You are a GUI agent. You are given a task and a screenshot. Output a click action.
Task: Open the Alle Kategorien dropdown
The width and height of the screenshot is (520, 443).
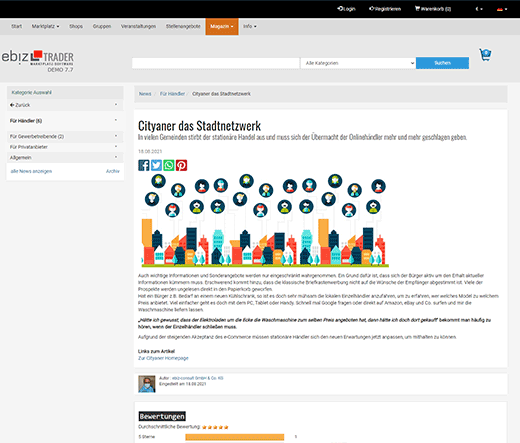[358, 63]
